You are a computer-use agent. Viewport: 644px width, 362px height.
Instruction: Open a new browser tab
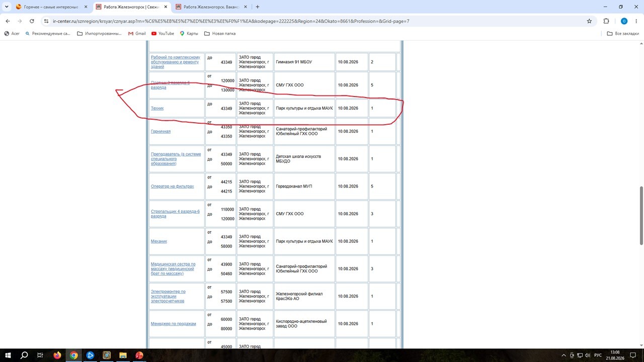pyautogui.click(x=258, y=7)
